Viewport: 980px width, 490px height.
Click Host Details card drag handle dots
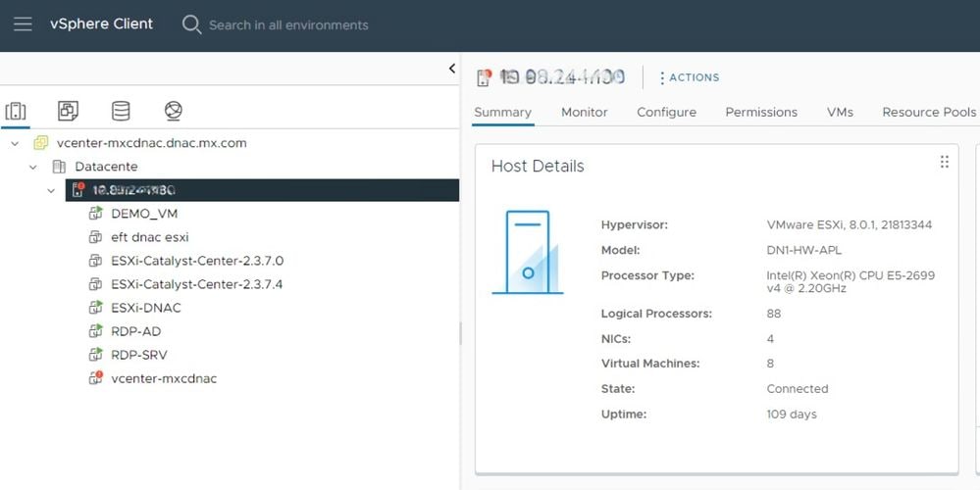pyautogui.click(x=945, y=163)
